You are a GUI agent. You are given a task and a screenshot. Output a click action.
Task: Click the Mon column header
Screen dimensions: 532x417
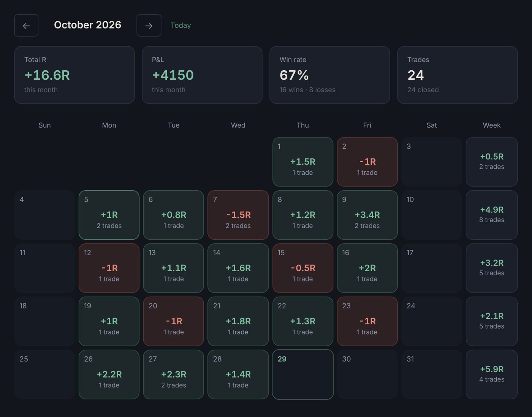pos(109,125)
